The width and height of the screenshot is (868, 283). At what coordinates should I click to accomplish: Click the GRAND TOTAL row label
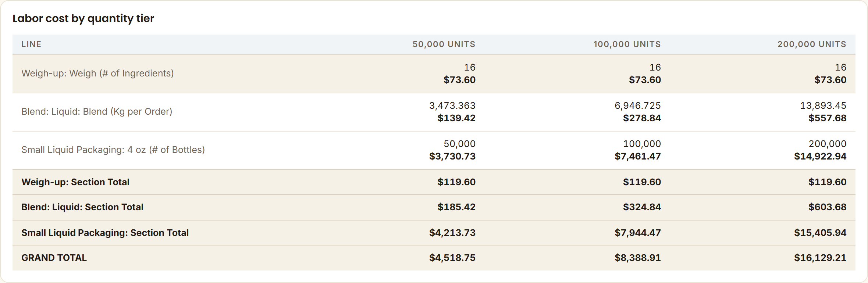pos(54,258)
